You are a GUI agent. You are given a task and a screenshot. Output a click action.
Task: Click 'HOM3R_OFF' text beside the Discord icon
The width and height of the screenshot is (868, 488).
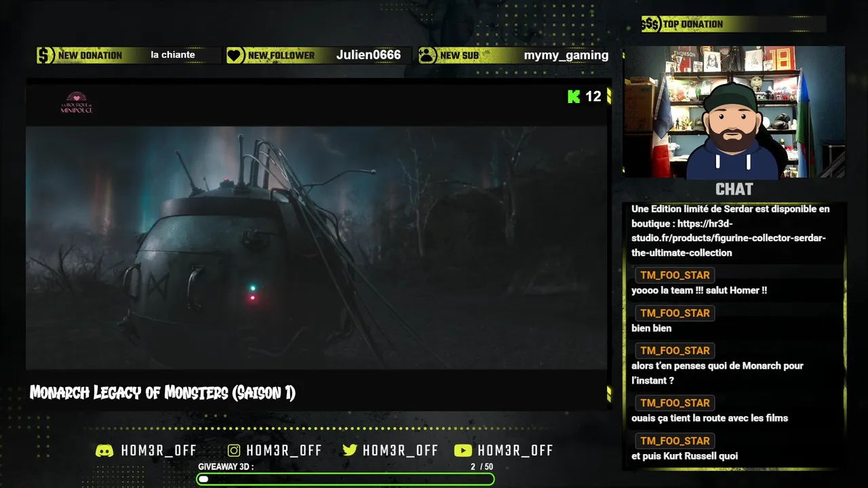(159, 451)
